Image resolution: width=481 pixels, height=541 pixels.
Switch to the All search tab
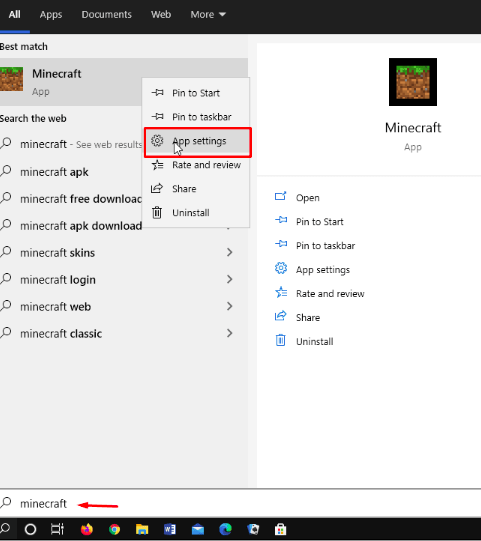[x=14, y=14]
